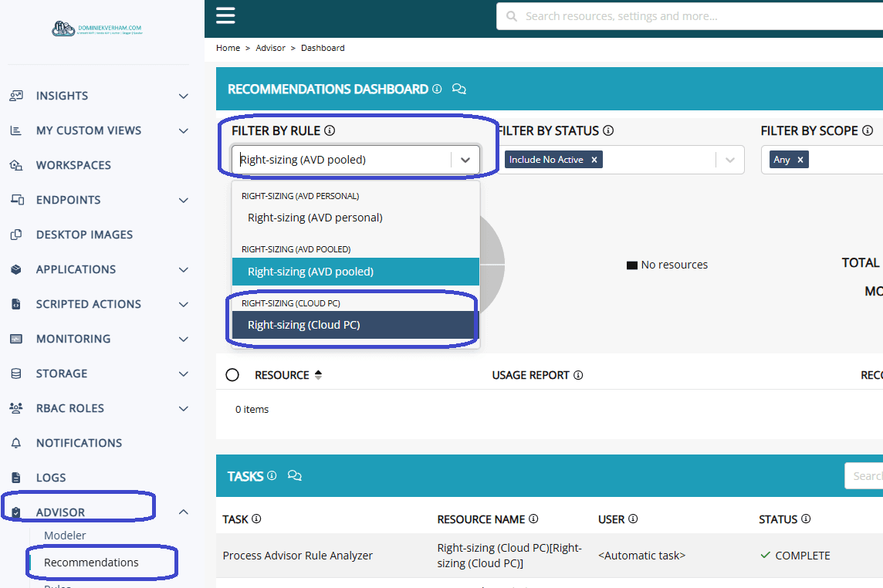883x588 pixels.
Task: Click the Usage Report info icon
Action: [578, 375]
